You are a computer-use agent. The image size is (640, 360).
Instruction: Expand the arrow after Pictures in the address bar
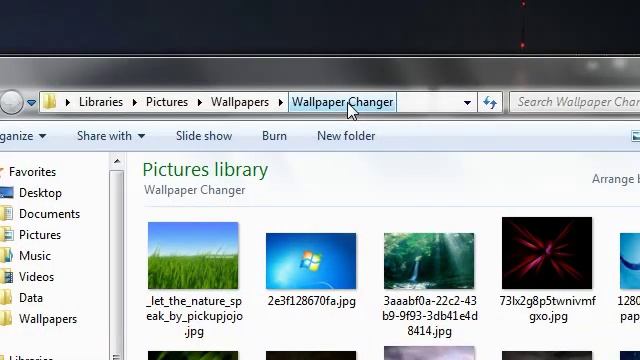[200, 102]
